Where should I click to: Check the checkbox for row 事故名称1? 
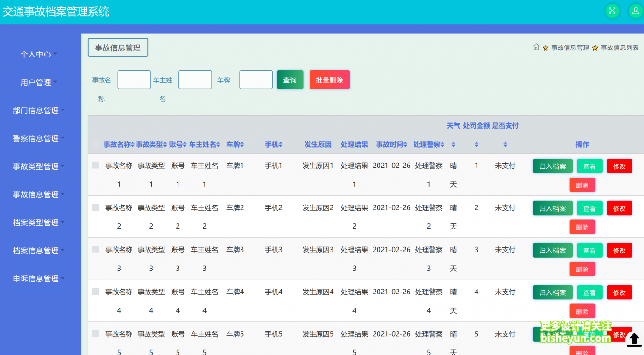point(96,166)
